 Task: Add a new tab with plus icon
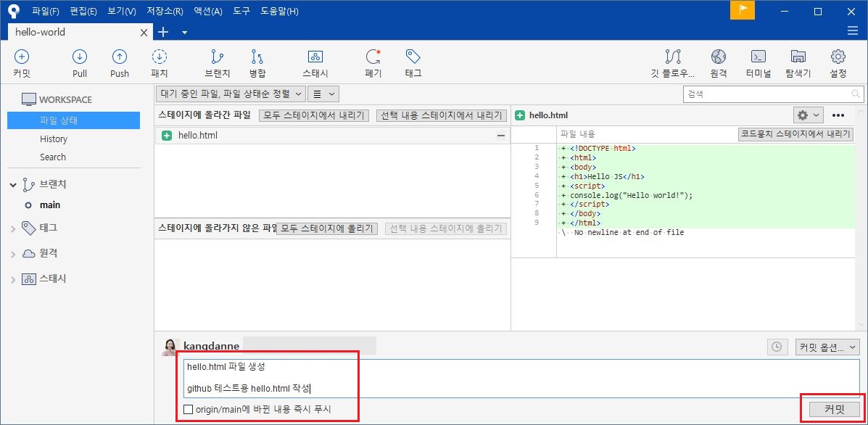(x=162, y=32)
